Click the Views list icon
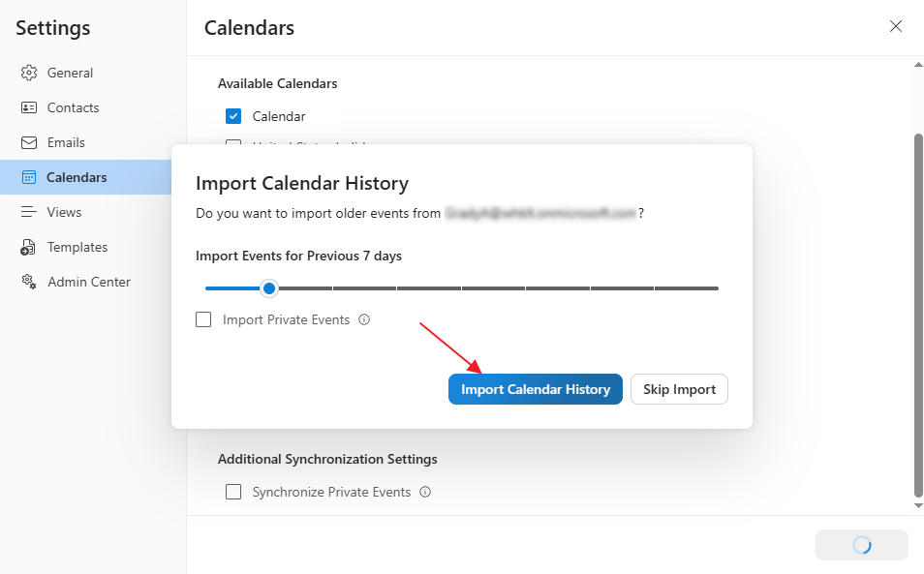 pos(29,212)
